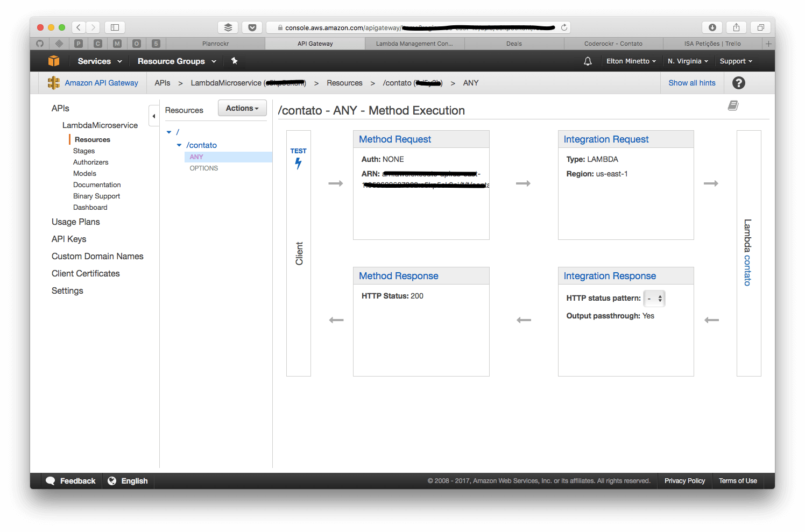Viewport: 805px width, 532px height.
Task: Click the GitHub icon in the bookmarks bar
Action: [x=40, y=43]
